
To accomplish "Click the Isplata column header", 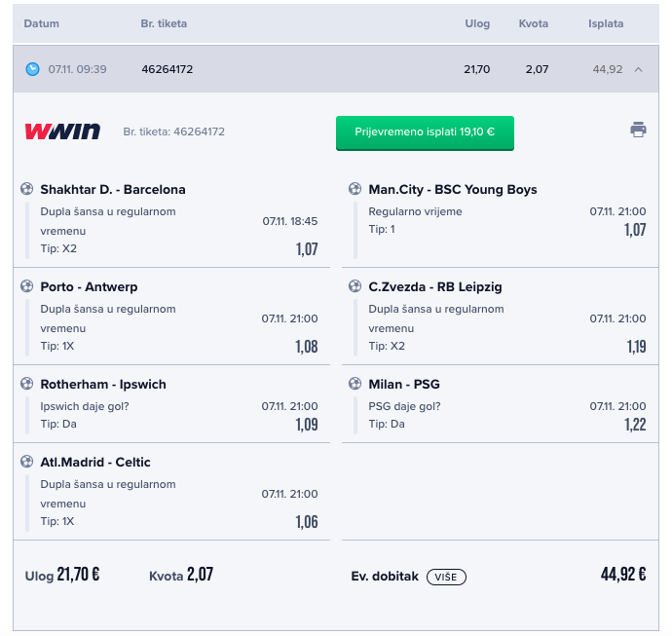I will (x=606, y=23).
